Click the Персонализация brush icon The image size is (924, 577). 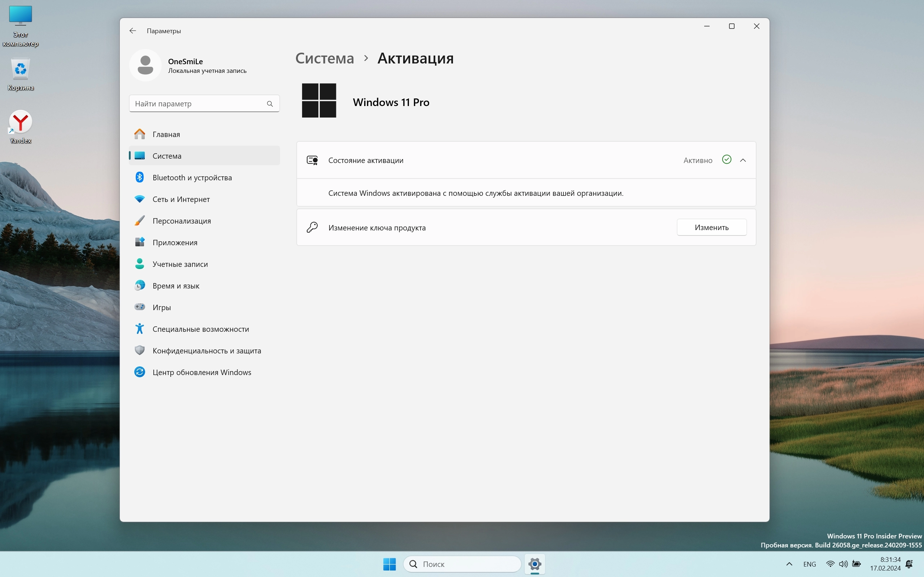pos(140,221)
